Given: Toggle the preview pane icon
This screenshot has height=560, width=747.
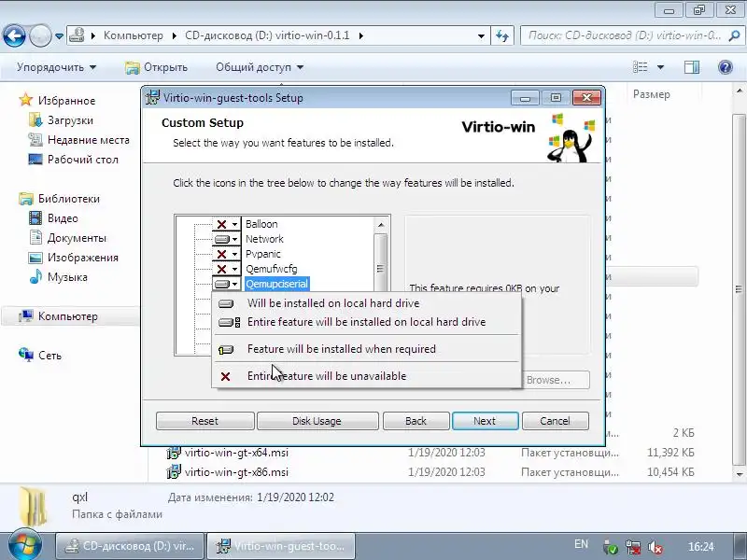Looking at the screenshot, I should click(692, 67).
